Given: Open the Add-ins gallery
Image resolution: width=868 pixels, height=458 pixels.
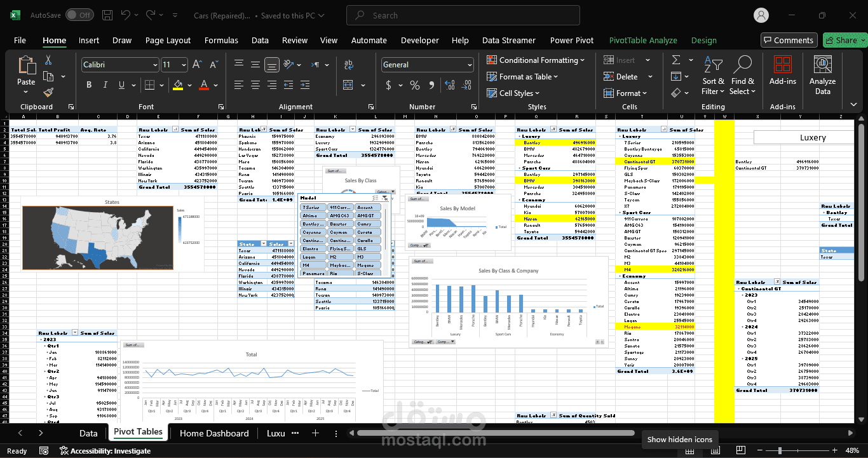Looking at the screenshot, I should [x=782, y=71].
